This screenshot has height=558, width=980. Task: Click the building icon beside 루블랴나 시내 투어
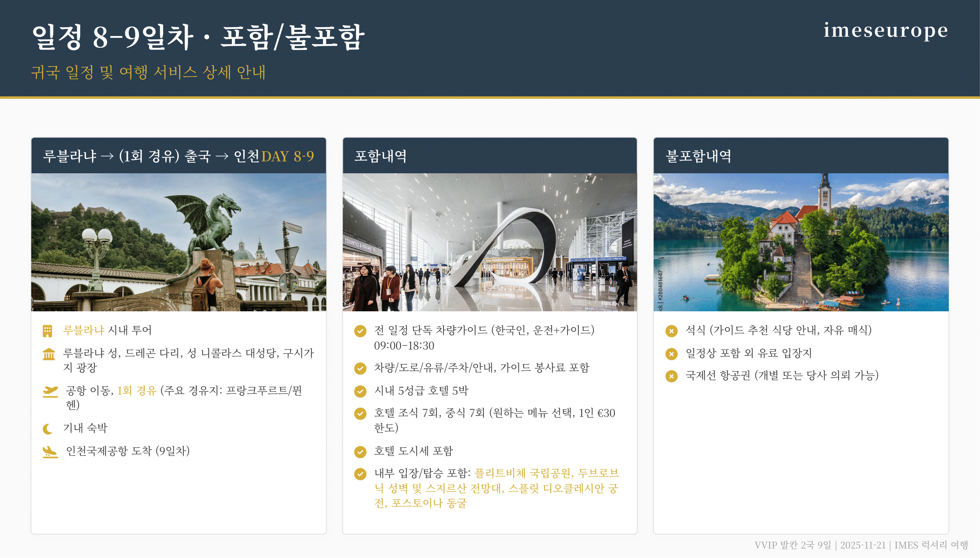click(47, 331)
